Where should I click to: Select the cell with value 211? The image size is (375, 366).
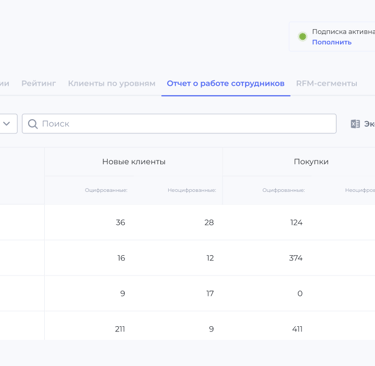120,329
